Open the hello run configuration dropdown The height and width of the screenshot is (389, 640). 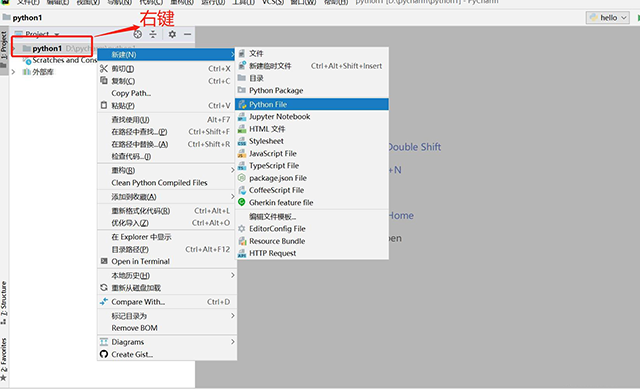[x=608, y=18]
